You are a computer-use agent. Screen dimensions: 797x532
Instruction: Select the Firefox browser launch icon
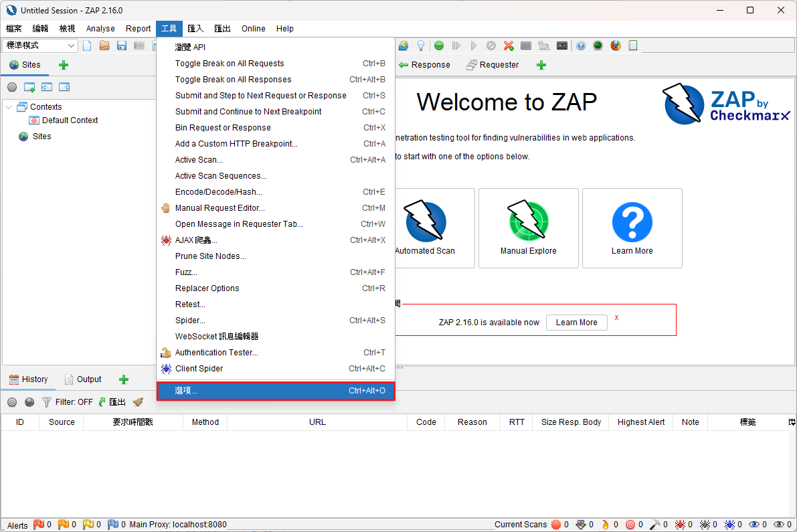[615, 46]
